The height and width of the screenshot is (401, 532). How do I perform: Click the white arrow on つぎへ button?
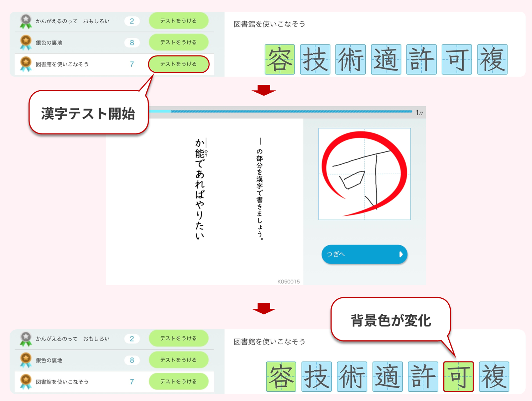tap(401, 254)
